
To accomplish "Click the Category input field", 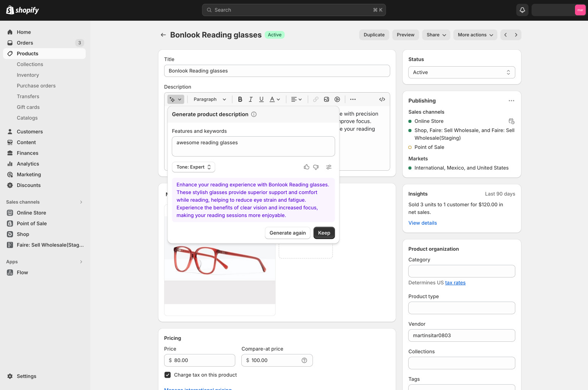I will 462,271.
